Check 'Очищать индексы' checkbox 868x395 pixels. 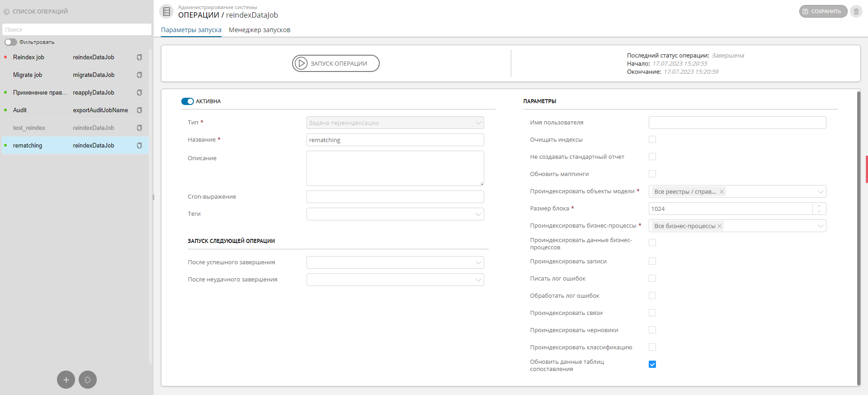click(652, 139)
